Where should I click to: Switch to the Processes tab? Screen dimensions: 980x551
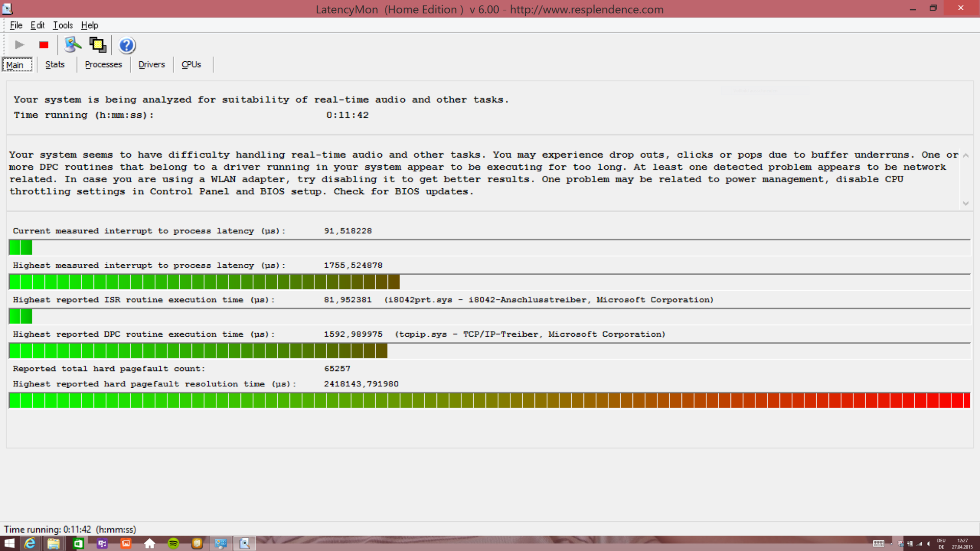[x=103, y=64]
